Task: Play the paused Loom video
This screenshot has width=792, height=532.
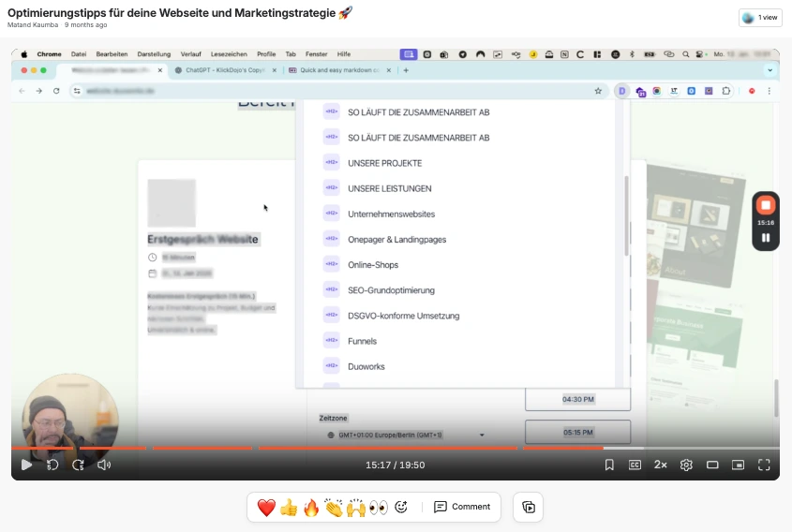Action: coord(26,465)
